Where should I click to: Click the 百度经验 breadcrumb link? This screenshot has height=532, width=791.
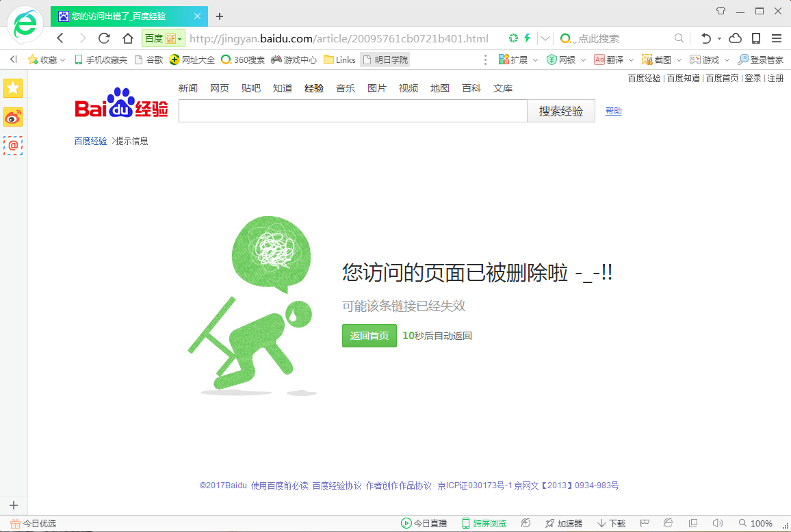pos(91,141)
